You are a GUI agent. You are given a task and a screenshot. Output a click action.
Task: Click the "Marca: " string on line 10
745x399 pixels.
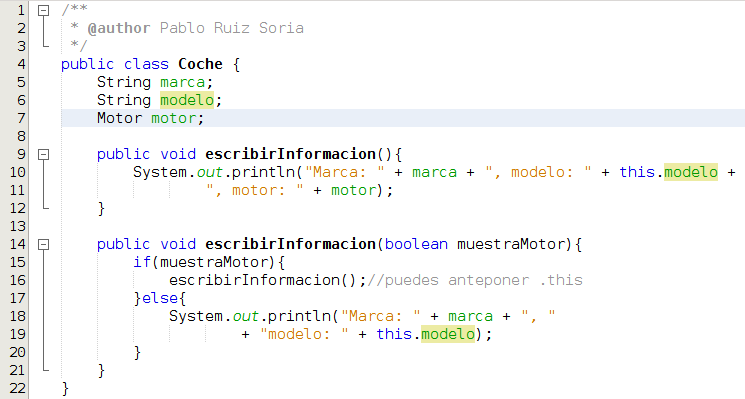tap(344, 172)
